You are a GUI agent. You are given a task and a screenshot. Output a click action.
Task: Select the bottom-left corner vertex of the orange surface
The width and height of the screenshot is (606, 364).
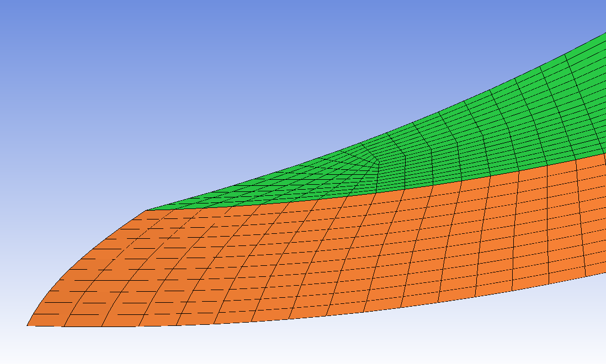click(x=28, y=325)
